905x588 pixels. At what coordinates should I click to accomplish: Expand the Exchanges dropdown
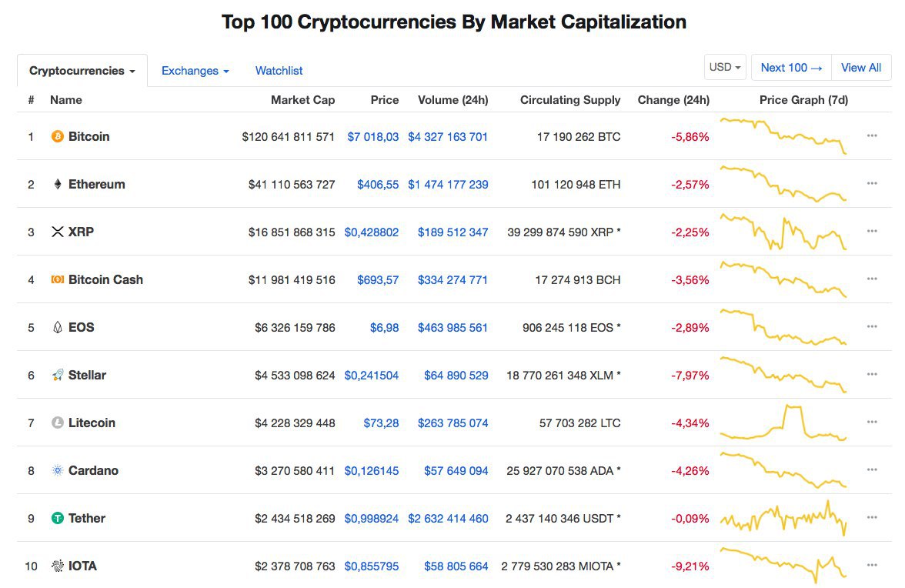195,70
